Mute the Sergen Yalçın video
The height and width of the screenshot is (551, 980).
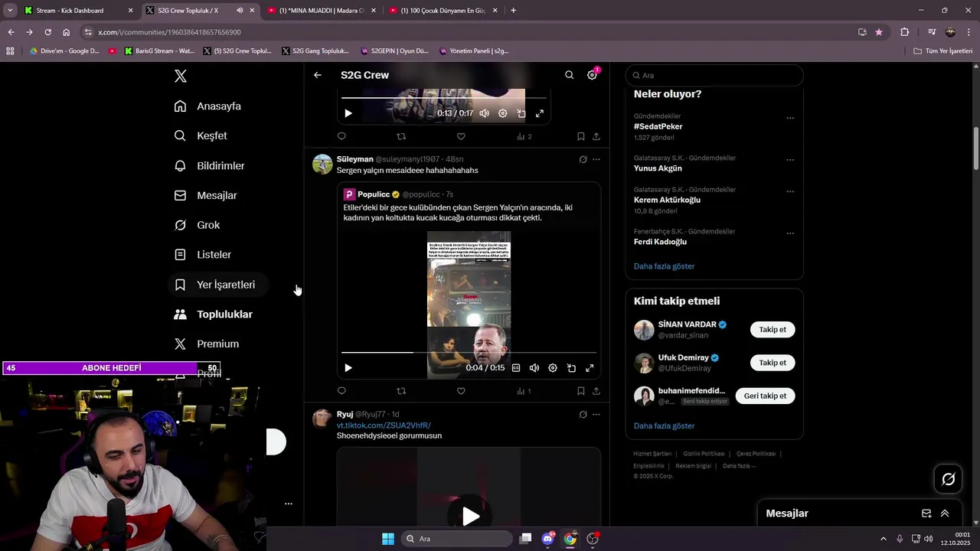(534, 368)
